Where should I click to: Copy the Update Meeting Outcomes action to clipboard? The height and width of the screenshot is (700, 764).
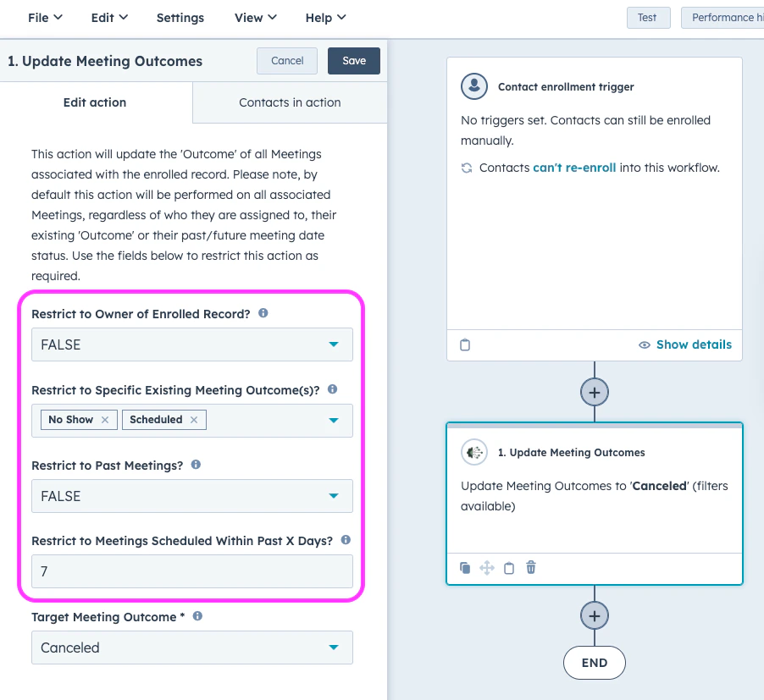pos(509,568)
